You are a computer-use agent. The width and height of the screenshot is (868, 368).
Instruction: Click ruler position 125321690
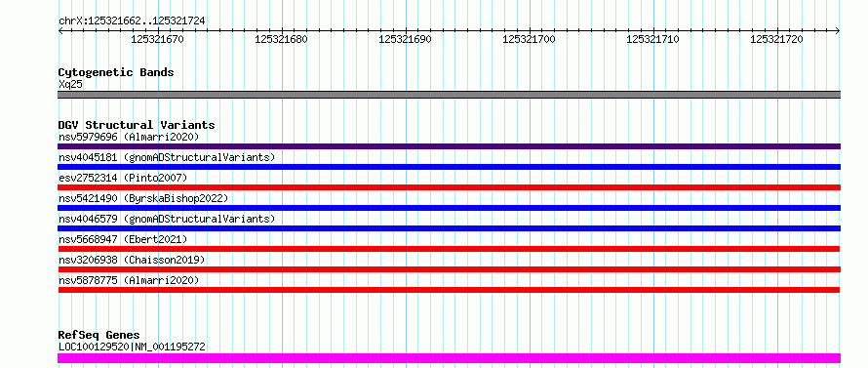[x=405, y=39]
